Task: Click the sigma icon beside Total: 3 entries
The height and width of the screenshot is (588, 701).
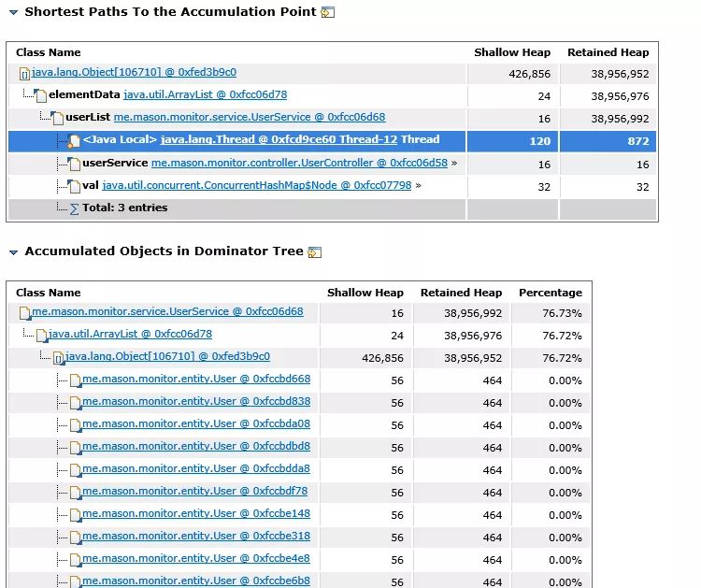Action: coord(75,208)
